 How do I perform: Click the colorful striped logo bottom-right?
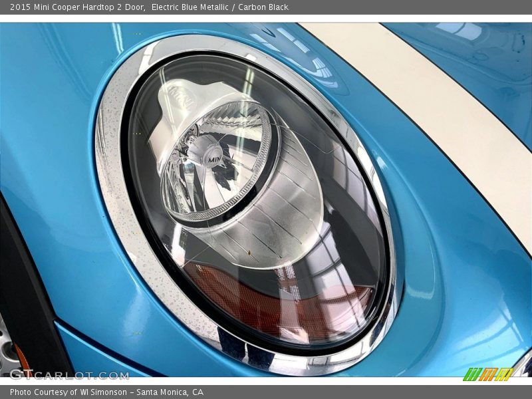point(488,374)
